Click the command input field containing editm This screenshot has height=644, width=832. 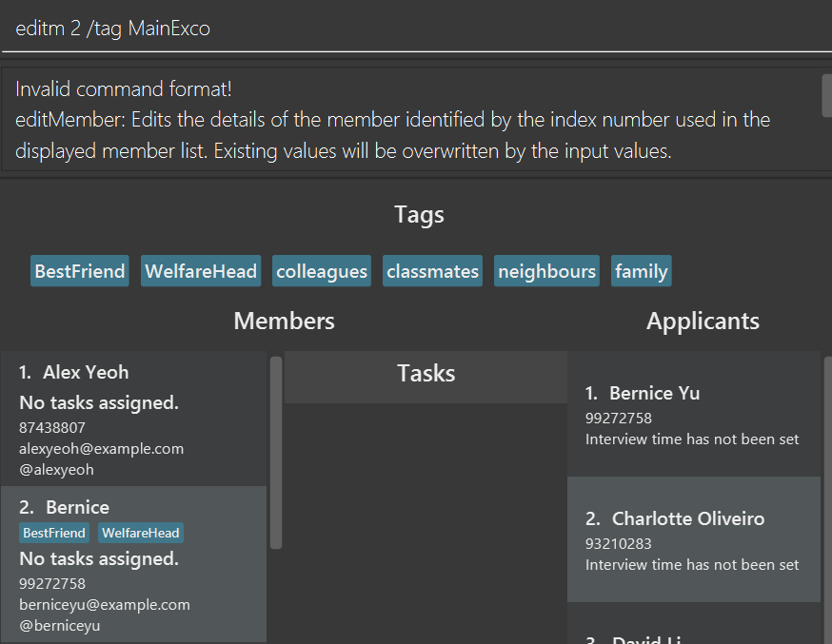tap(416, 28)
